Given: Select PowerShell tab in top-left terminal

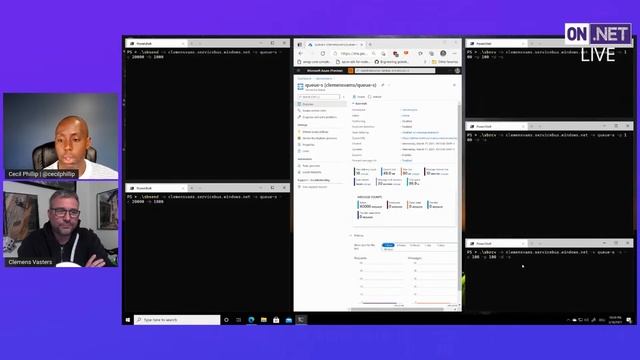Looking at the screenshot, I should click(156, 43).
